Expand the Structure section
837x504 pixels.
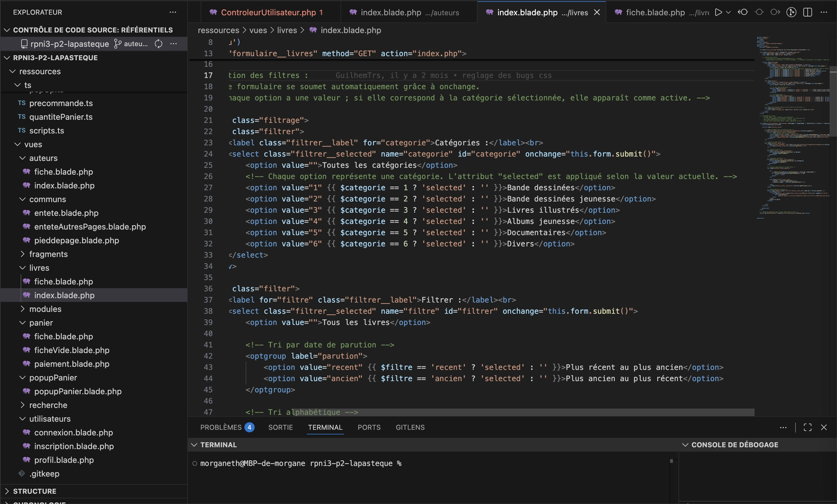pos(34,491)
